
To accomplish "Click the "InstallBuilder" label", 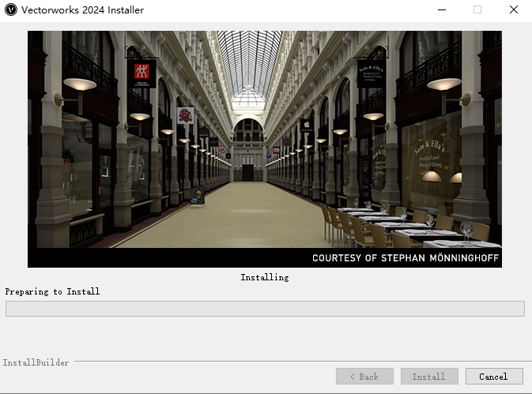I will pyautogui.click(x=36, y=362).
